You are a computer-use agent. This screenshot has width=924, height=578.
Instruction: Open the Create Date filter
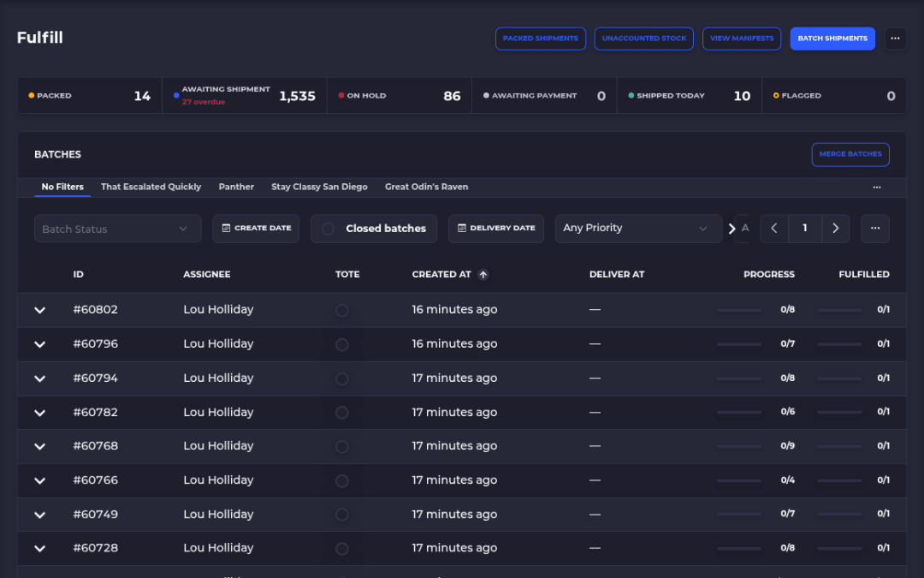pyautogui.click(x=257, y=229)
